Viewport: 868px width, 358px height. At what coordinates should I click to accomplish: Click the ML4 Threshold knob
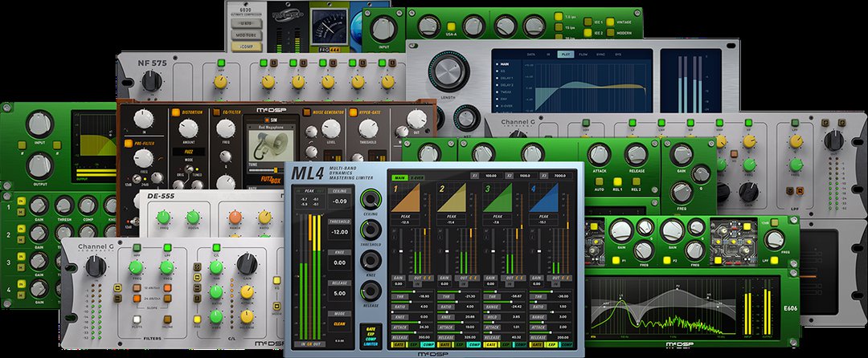pos(371,230)
